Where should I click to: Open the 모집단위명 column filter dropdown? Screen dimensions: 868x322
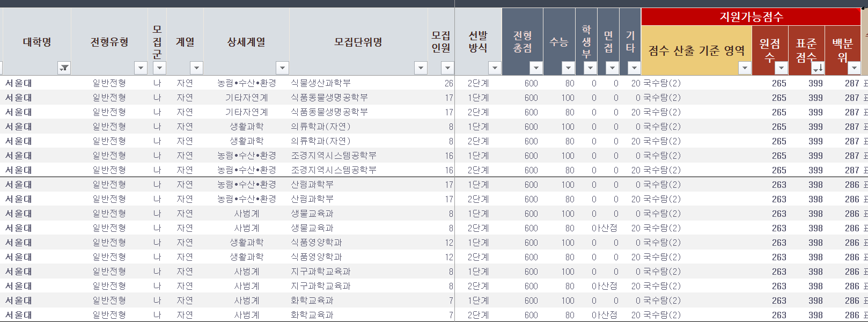pos(421,68)
